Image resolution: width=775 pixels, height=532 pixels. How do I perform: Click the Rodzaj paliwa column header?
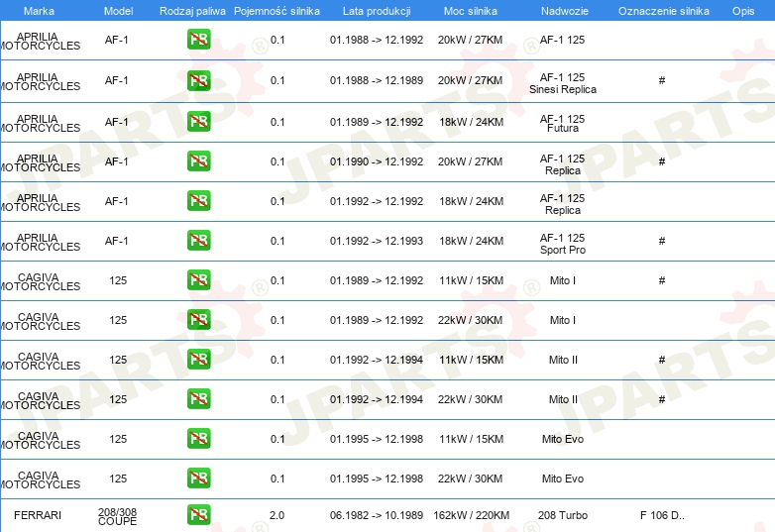[x=192, y=11]
